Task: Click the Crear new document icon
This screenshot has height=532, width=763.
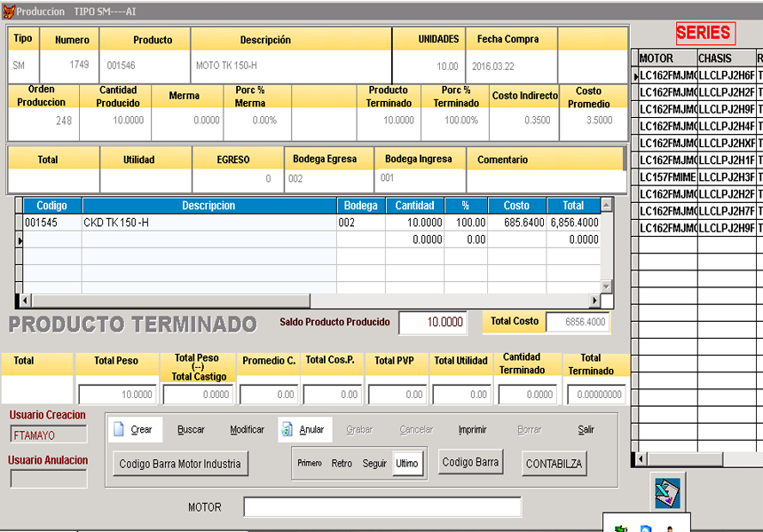Action: (x=120, y=430)
